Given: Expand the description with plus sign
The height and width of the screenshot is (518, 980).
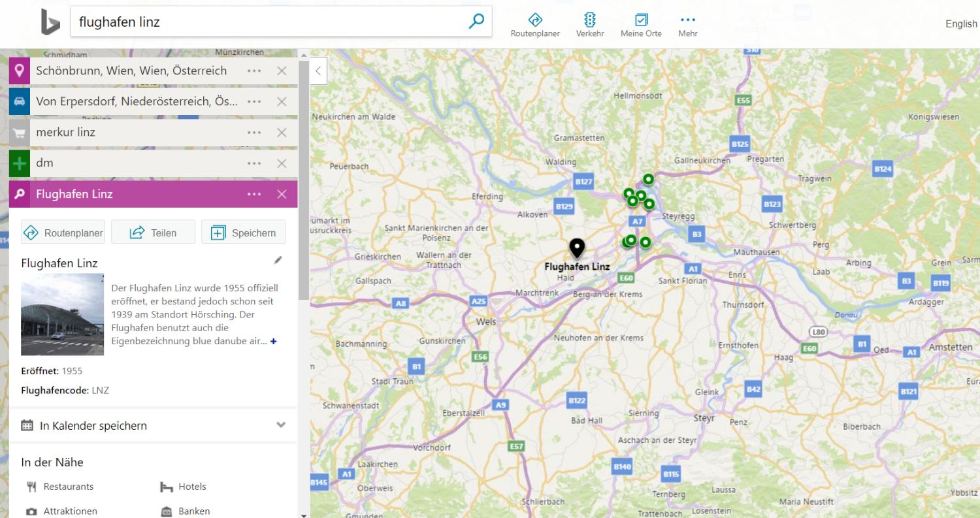Looking at the screenshot, I should tap(274, 342).
